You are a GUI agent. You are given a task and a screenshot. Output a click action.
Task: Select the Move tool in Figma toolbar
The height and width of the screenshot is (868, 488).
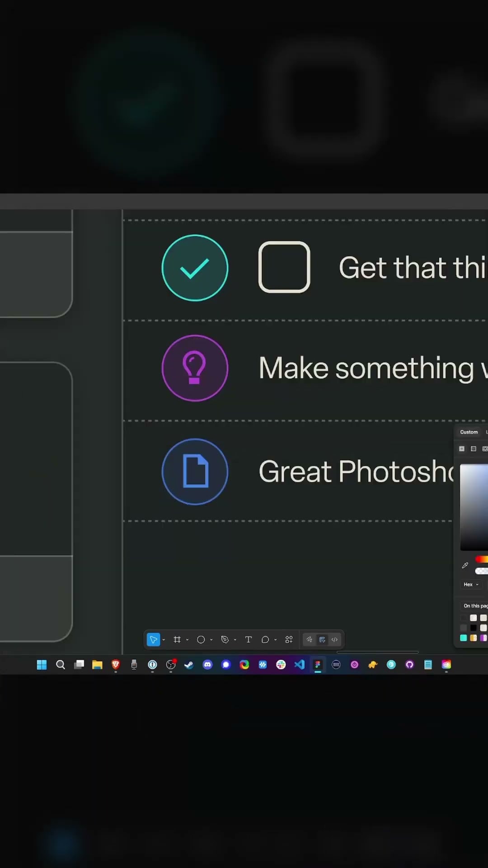pos(154,639)
